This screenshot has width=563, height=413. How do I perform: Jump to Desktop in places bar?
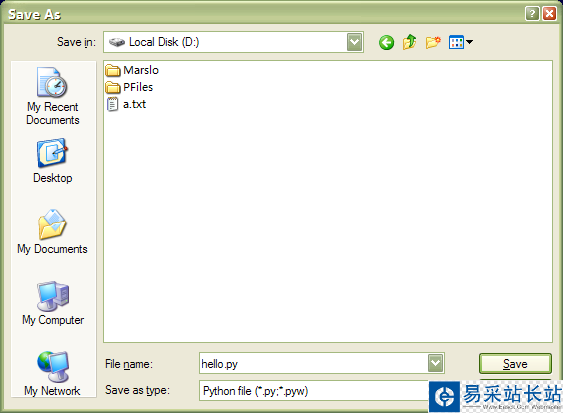point(53,161)
